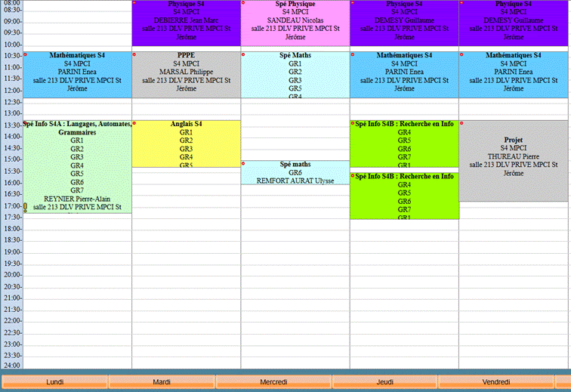The height and width of the screenshot is (392, 571).
Task: Open the Physique S4 event taught by DEBIERRE
Action: (x=186, y=24)
